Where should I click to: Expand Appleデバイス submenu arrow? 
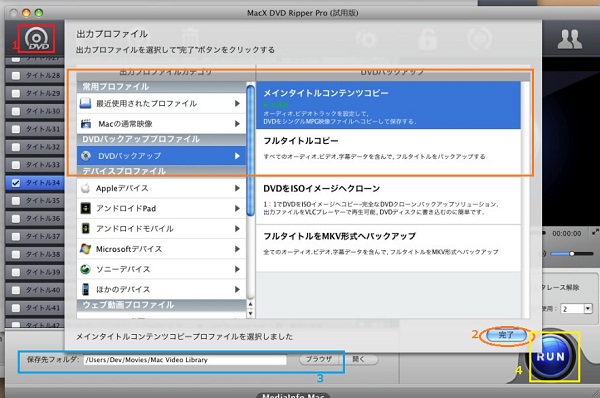[237, 188]
